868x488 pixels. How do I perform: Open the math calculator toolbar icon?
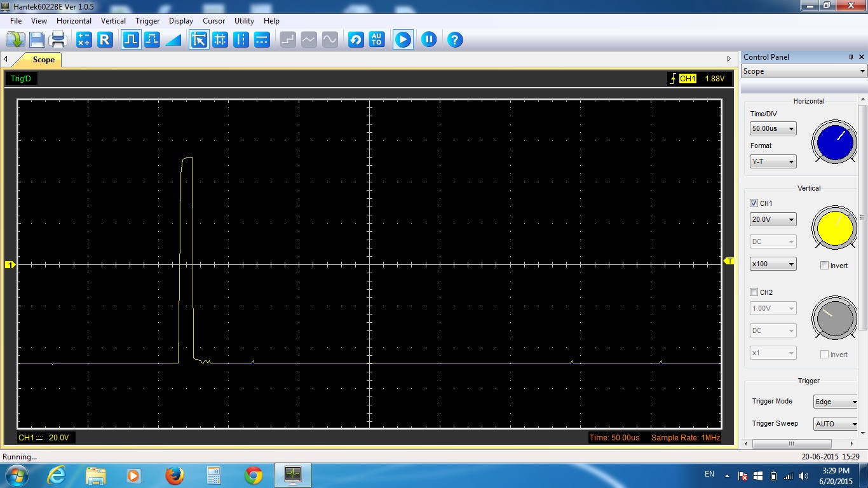(84, 40)
